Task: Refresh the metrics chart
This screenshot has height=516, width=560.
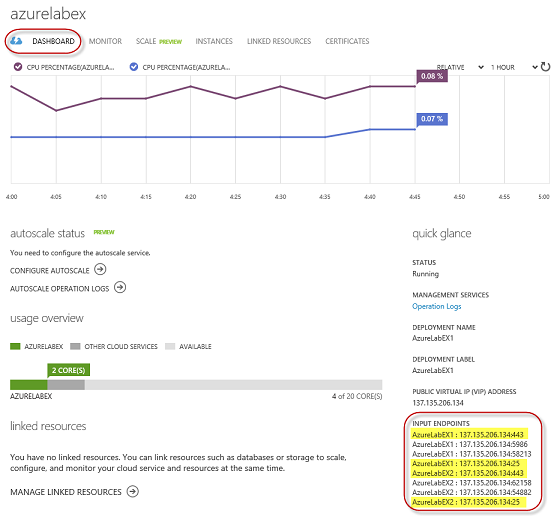Action: pos(545,67)
